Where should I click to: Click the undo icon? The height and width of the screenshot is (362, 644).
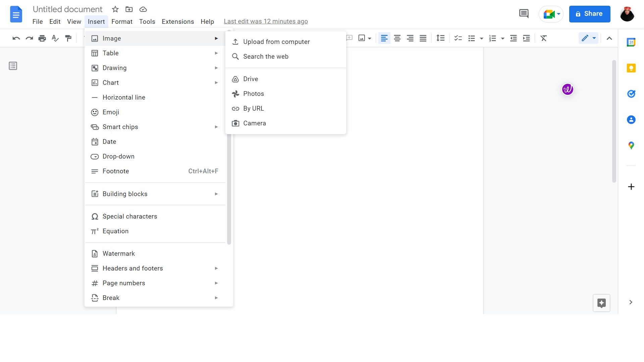(x=16, y=38)
